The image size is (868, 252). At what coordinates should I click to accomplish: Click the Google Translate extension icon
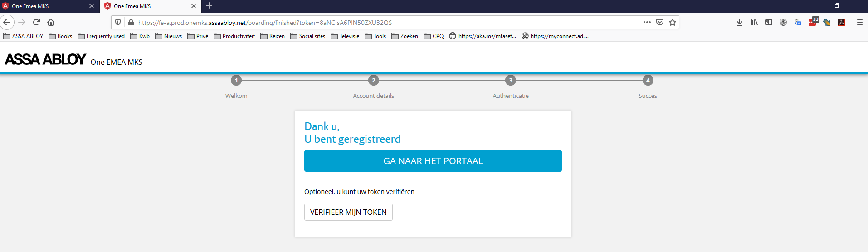[798, 22]
